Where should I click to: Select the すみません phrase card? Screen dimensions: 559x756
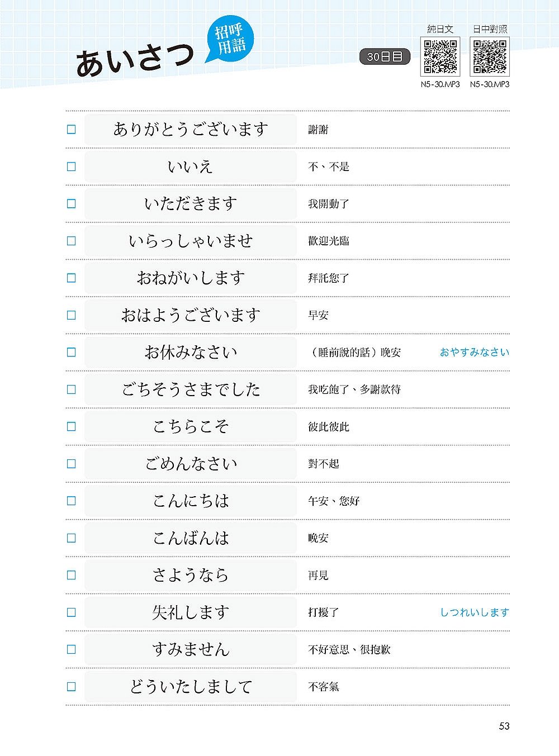[191, 649]
